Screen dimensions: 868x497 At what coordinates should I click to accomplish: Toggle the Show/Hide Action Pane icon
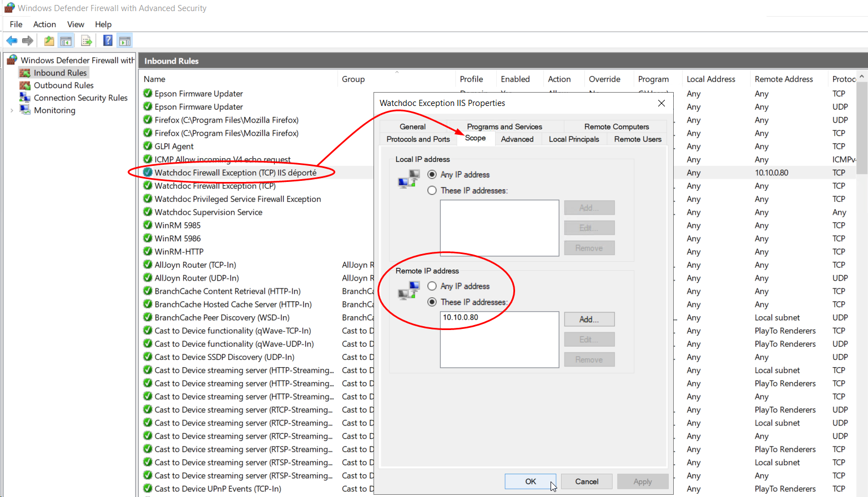pyautogui.click(x=125, y=40)
